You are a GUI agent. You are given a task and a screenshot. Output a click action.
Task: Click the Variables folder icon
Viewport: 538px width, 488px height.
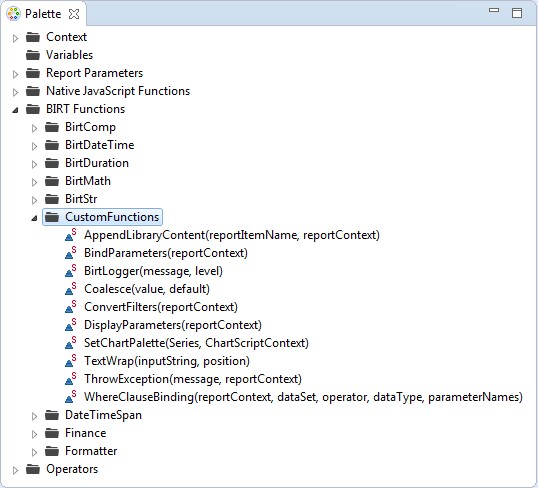coord(33,55)
